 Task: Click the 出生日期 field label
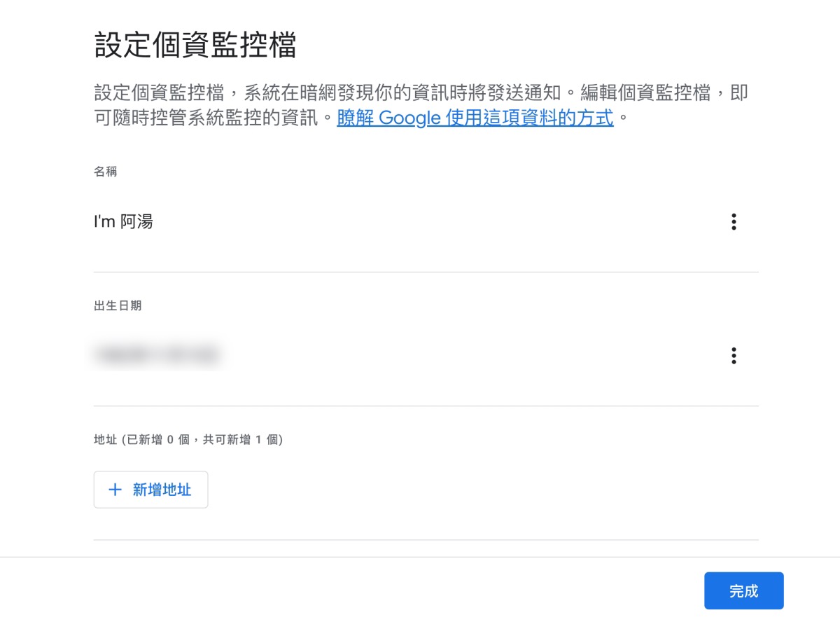pos(118,306)
